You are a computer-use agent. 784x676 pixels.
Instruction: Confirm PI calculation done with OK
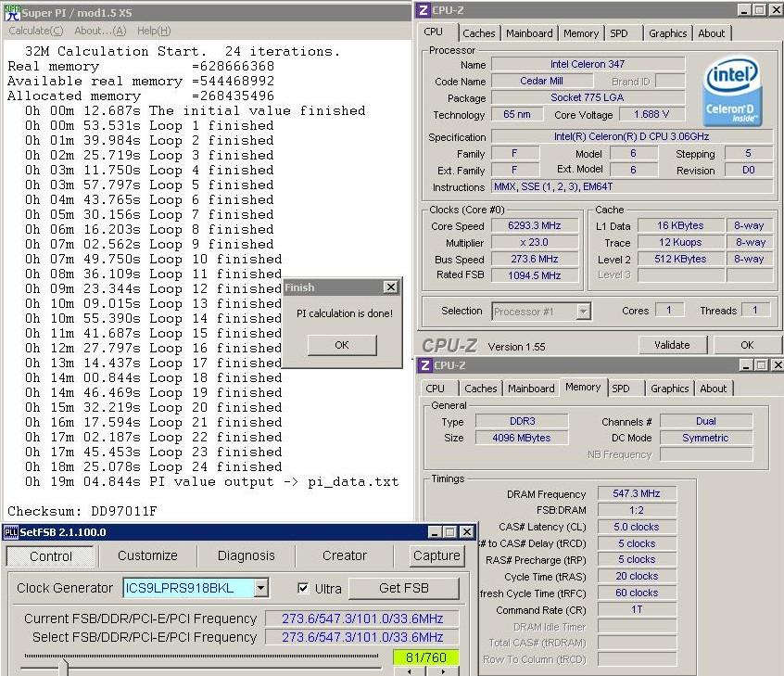click(x=342, y=345)
